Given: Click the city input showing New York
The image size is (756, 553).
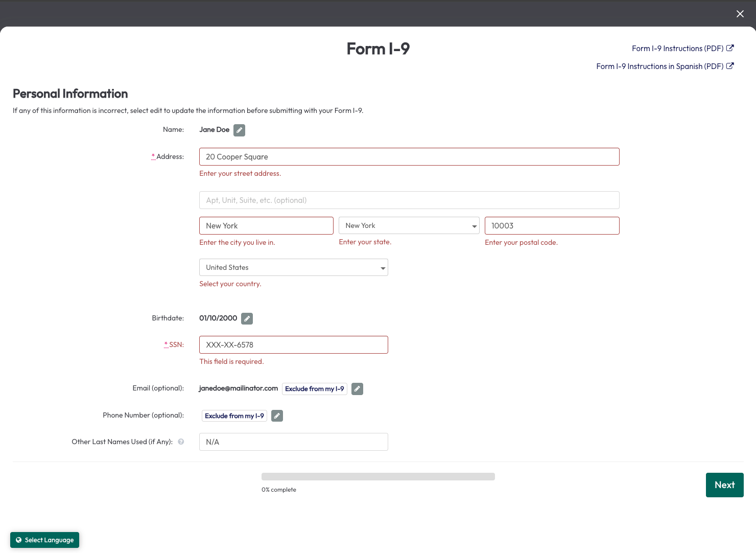Looking at the screenshot, I should point(266,226).
